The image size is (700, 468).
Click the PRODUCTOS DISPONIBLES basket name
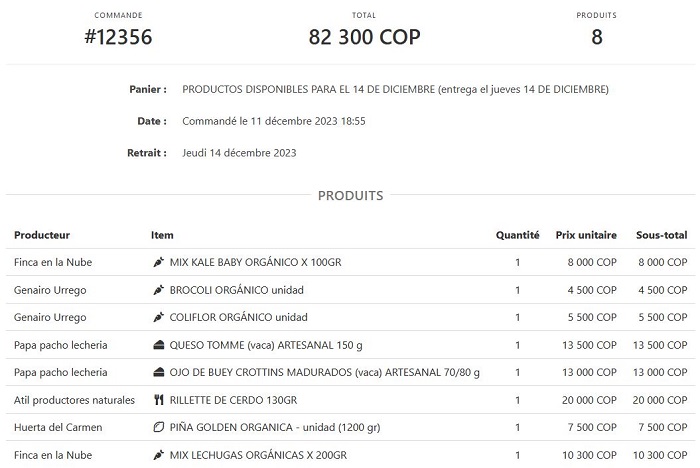click(395, 89)
